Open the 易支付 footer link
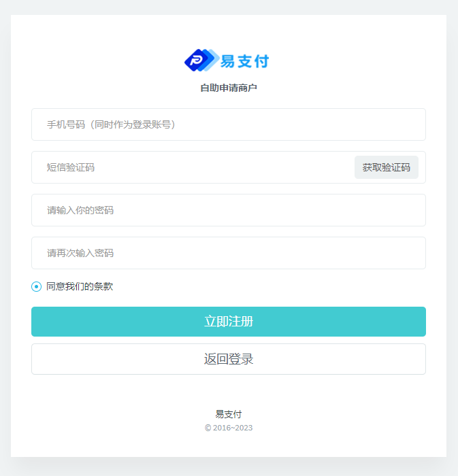This screenshot has height=476, width=458. point(229,414)
